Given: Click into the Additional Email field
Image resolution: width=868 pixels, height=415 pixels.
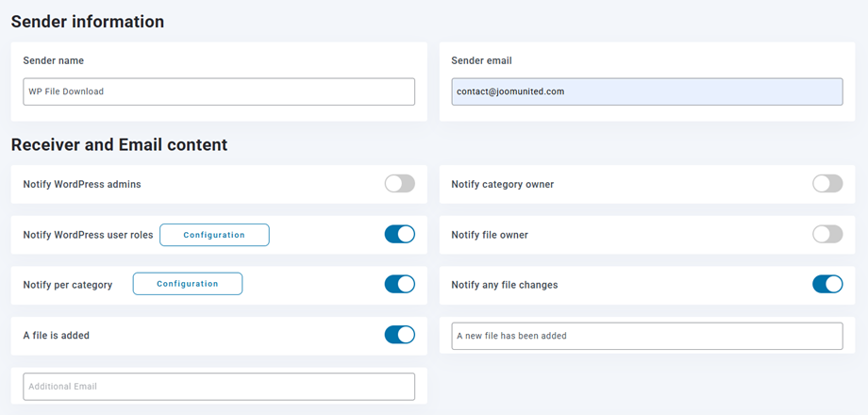Looking at the screenshot, I should (218, 386).
